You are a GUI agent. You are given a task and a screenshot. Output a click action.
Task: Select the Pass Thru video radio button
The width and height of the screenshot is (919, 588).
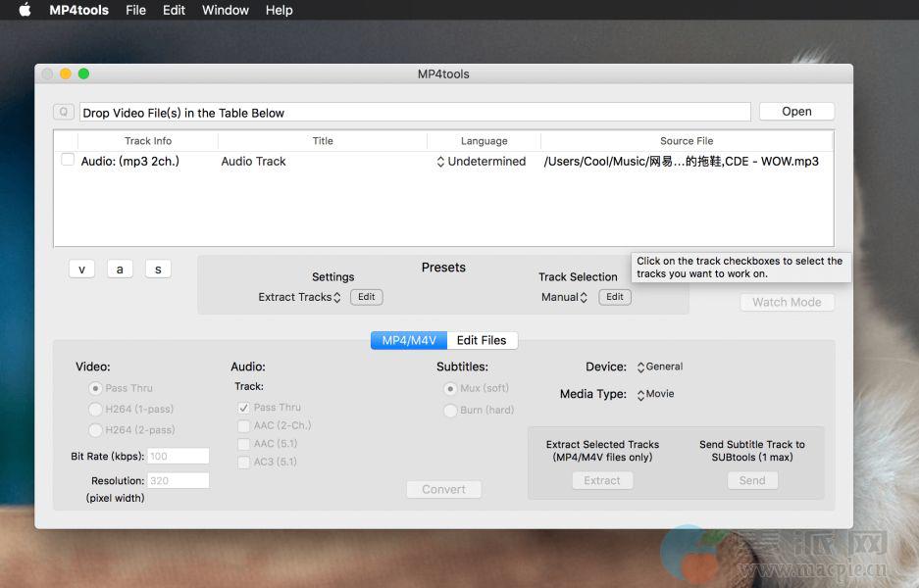(x=96, y=388)
